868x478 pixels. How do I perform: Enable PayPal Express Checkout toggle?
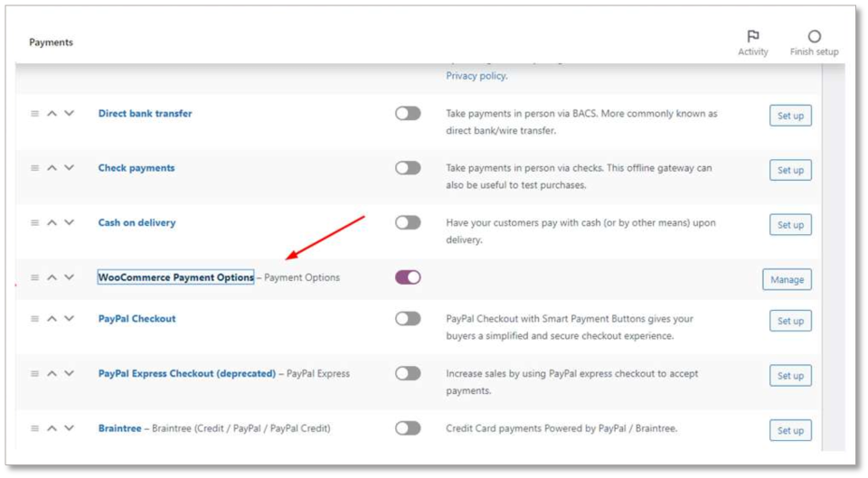408,373
